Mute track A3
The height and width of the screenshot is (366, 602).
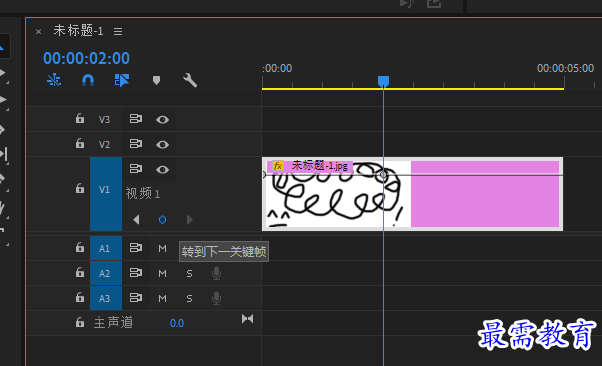(162, 298)
